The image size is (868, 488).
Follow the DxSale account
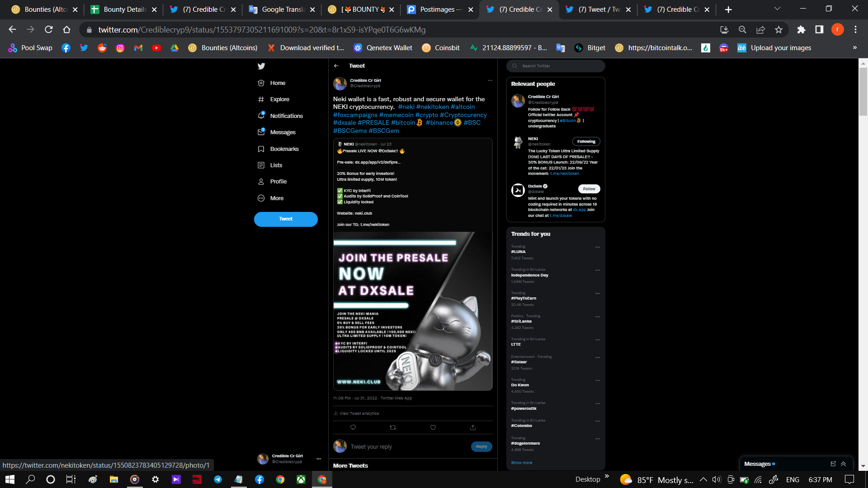pyautogui.click(x=589, y=189)
